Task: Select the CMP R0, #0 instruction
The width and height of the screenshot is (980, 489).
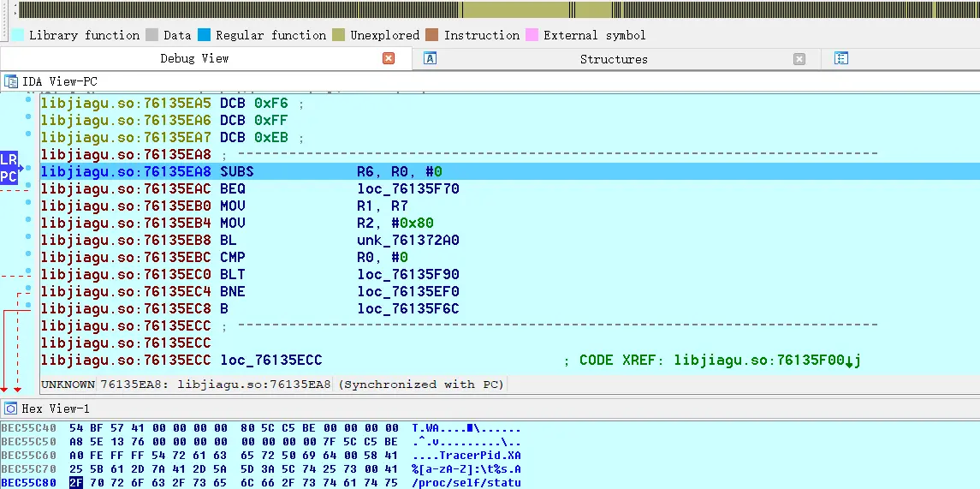Action: coord(509,257)
